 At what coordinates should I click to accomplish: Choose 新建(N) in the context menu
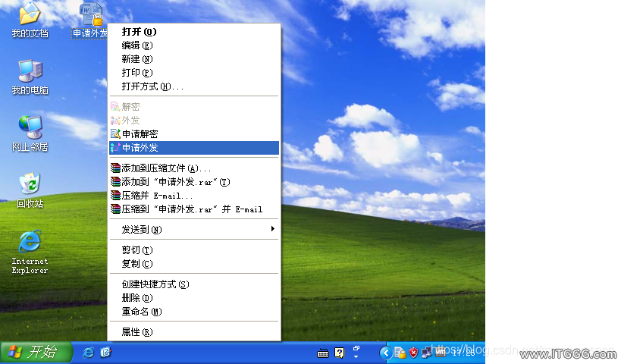[194, 59]
